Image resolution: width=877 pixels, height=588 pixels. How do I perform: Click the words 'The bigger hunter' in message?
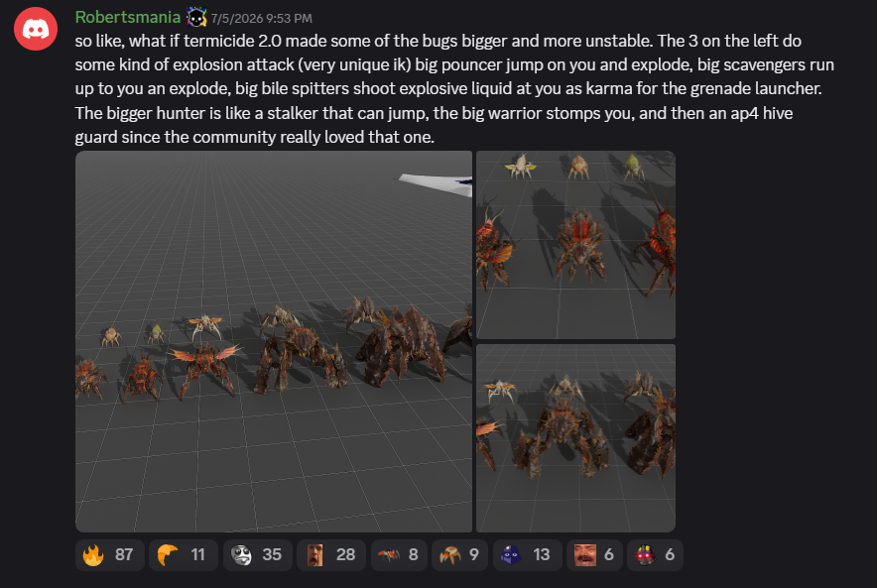point(141,113)
